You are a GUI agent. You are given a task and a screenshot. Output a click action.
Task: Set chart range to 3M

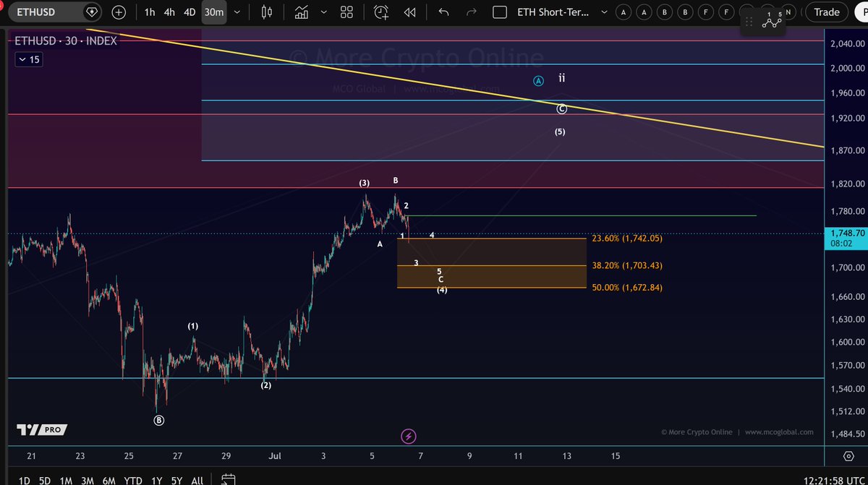[x=88, y=480]
